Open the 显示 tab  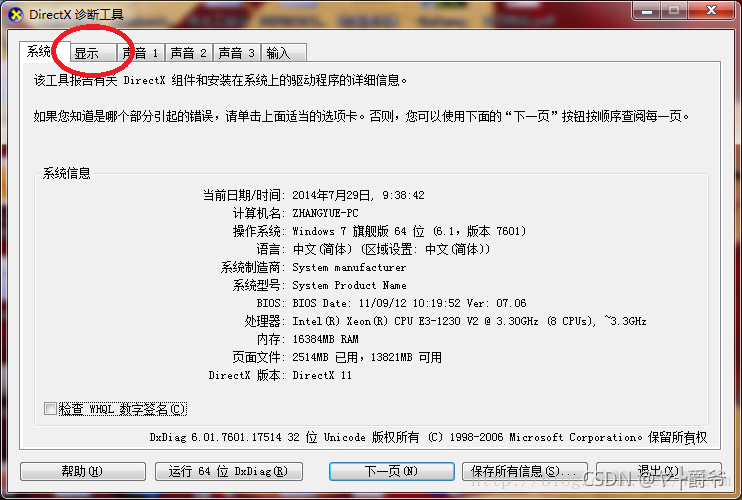click(87, 53)
